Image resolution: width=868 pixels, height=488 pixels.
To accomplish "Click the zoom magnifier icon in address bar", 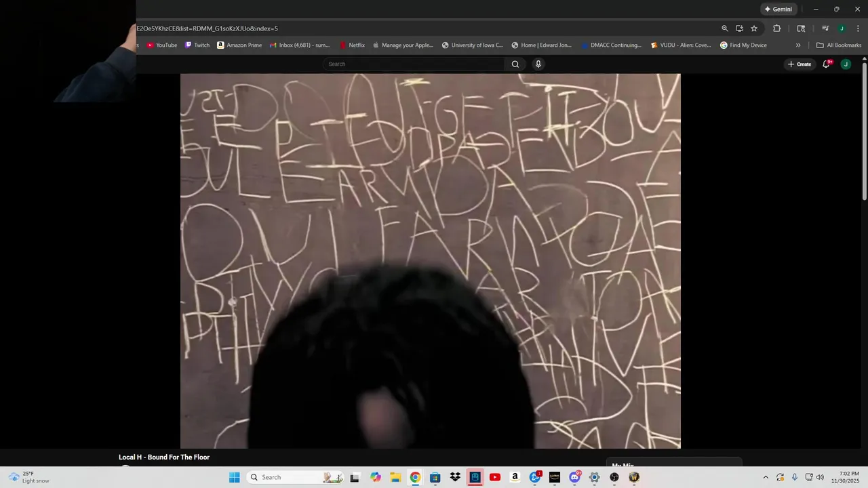I will coord(725,28).
